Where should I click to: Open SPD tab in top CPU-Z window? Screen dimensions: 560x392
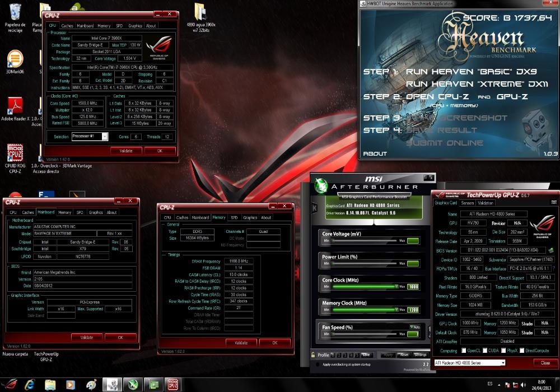tap(119, 26)
